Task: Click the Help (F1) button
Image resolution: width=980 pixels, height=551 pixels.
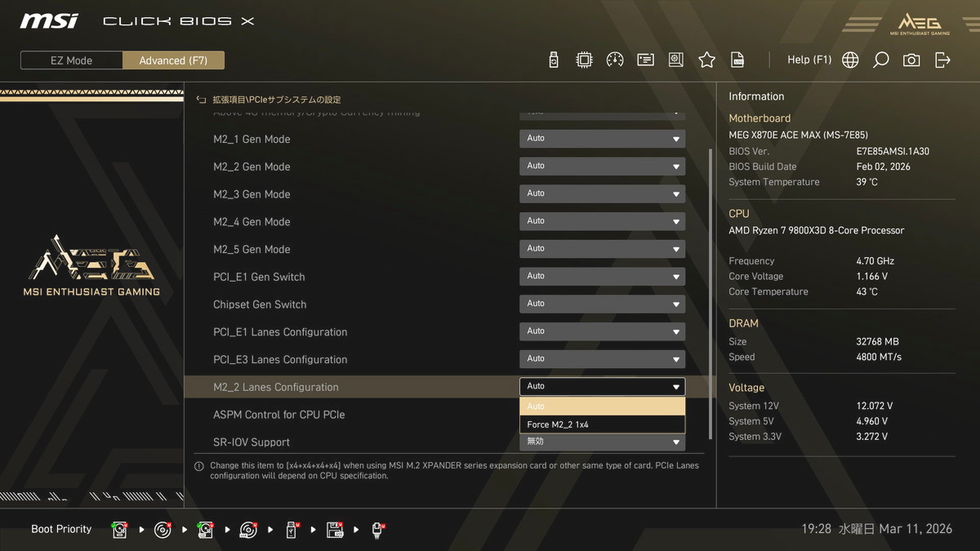Action: pyautogui.click(x=808, y=60)
